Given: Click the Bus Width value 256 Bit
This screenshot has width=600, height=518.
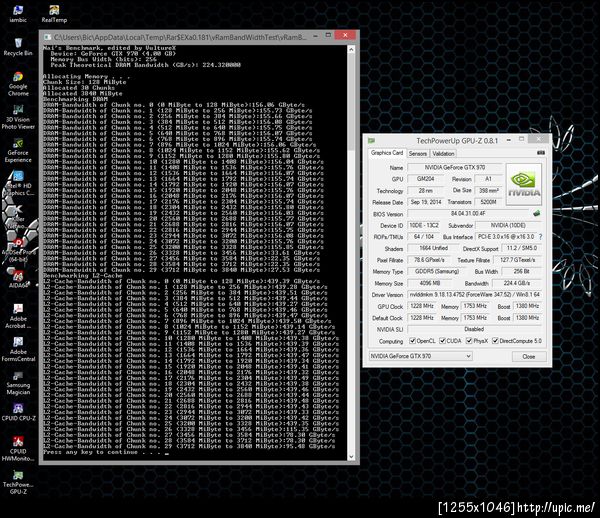Looking at the screenshot, I should [x=522, y=271].
